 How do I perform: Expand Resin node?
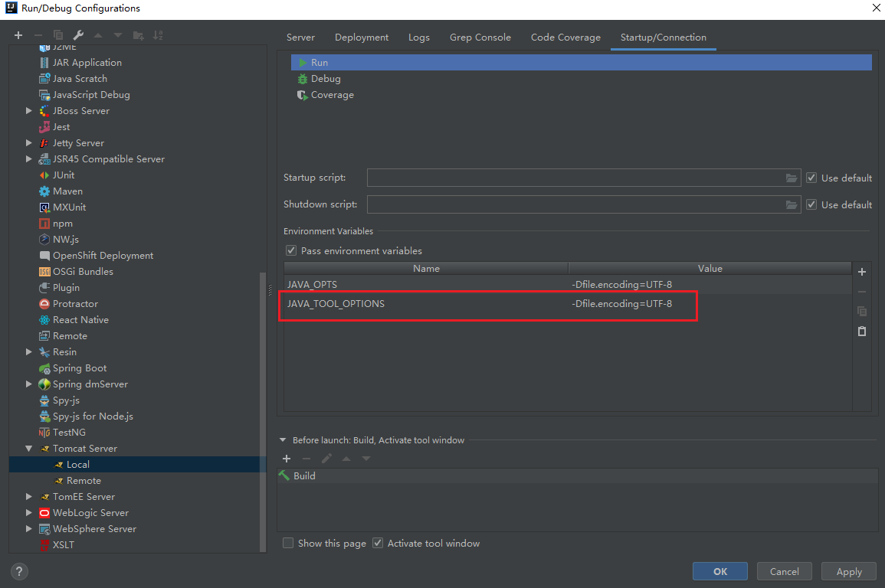coord(29,351)
